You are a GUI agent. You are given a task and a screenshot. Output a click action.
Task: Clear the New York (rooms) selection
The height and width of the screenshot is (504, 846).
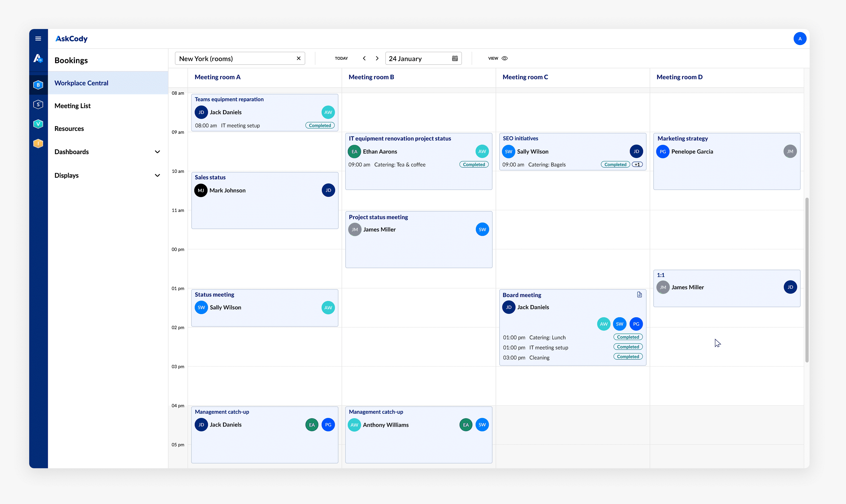click(299, 59)
